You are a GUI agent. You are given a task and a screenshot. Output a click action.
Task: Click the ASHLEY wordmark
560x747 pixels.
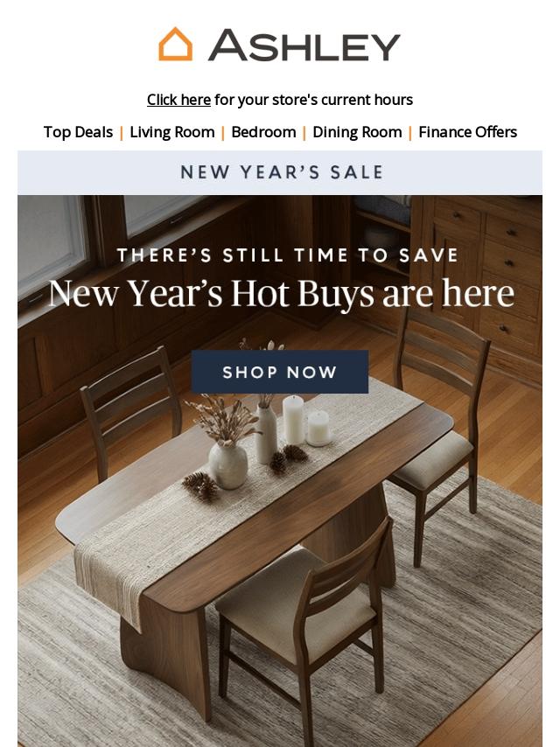(304, 45)
